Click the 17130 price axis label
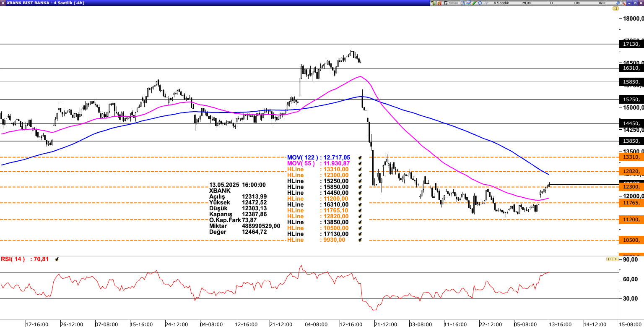The image size is (644, 327). [x=631, y=44]
